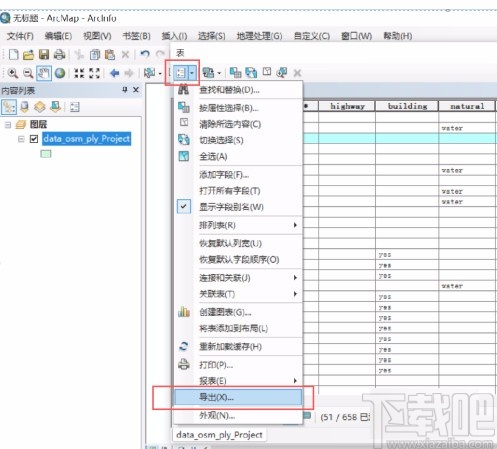Open Related Tables dropdown arrow

coord(219,73)
